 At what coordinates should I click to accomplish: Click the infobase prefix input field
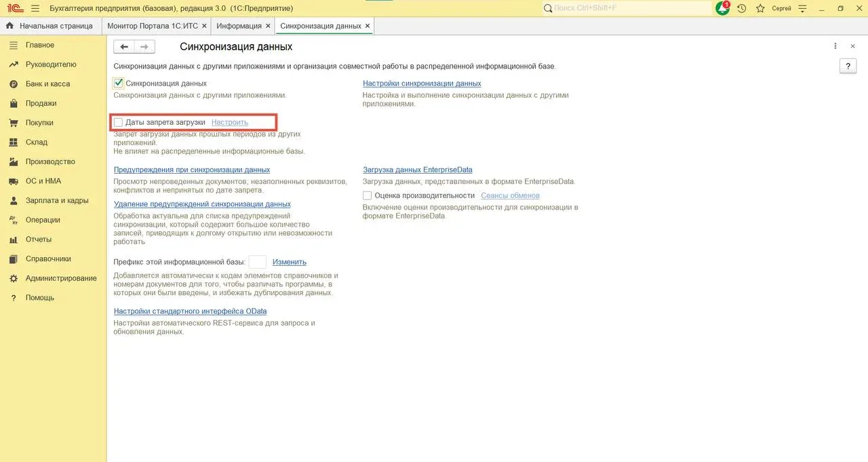tap(257, 262)
